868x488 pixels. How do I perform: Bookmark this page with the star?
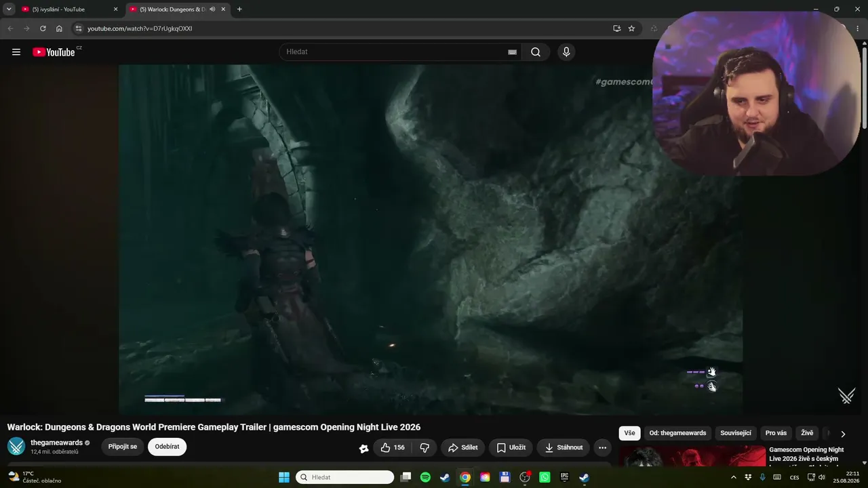631,28
